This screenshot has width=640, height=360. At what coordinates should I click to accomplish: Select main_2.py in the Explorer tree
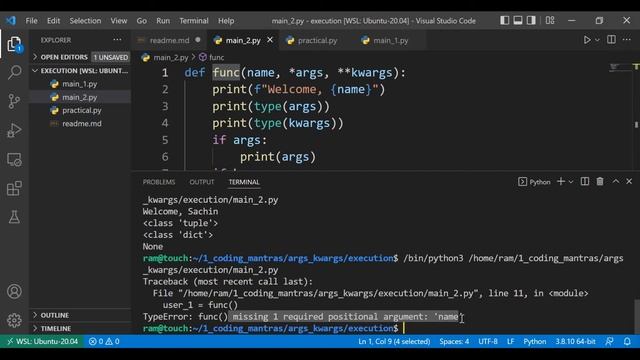pyautogui.click(x=80, y=97)
